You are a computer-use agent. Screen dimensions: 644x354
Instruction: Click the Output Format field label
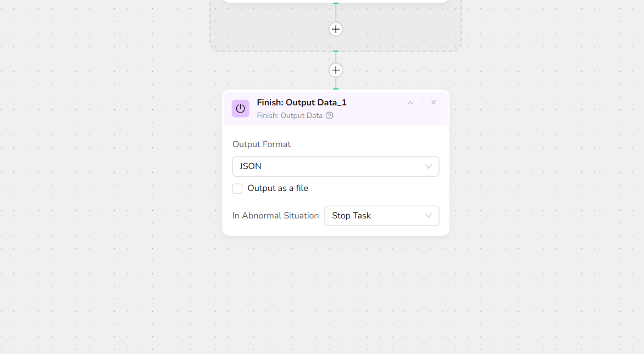pyautogui.click(x=262, y=144)
